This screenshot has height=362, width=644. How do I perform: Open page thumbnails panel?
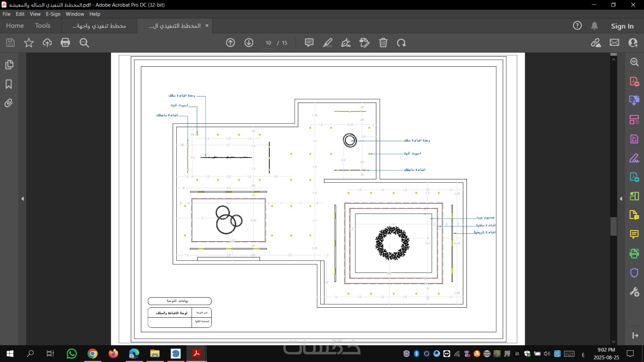click(9, 65)
